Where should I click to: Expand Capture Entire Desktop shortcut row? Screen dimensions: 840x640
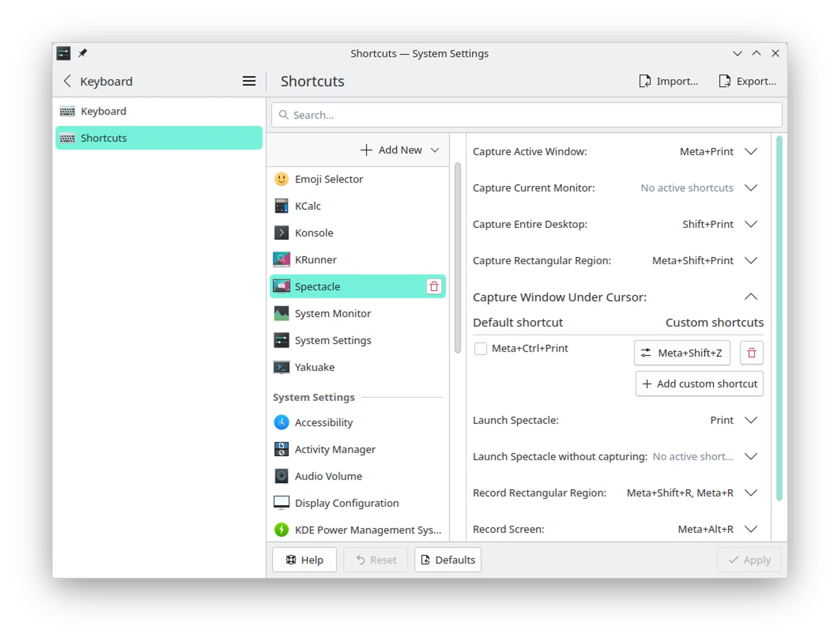pyautogui.click(x=751, y=225)
